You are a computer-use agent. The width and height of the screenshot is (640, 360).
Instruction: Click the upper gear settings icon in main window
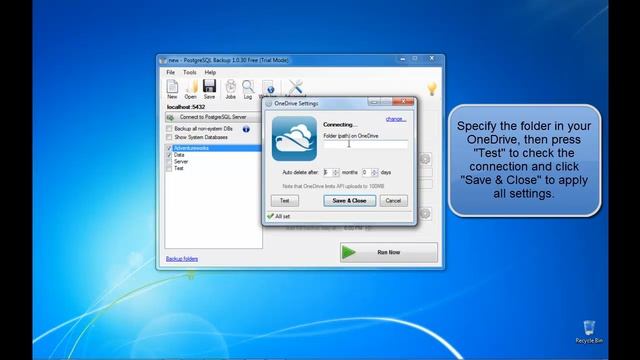tap(425, 159)
